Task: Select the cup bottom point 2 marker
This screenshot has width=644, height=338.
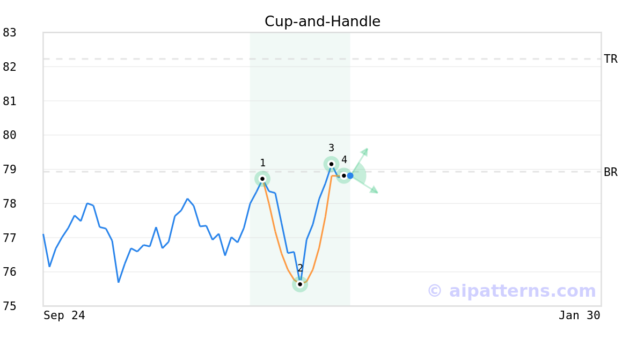Action: point(300,284)
